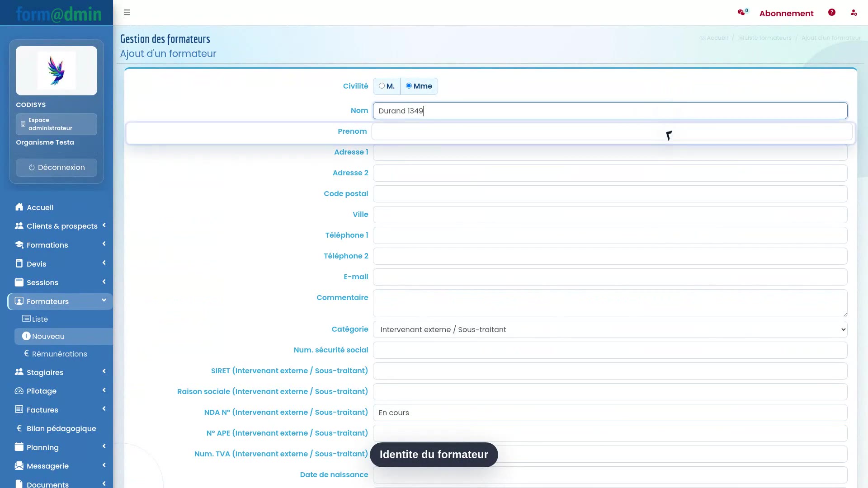Expand the Pilotage menu chevron
The image size is (868, 488).
[x=104, y=390]
